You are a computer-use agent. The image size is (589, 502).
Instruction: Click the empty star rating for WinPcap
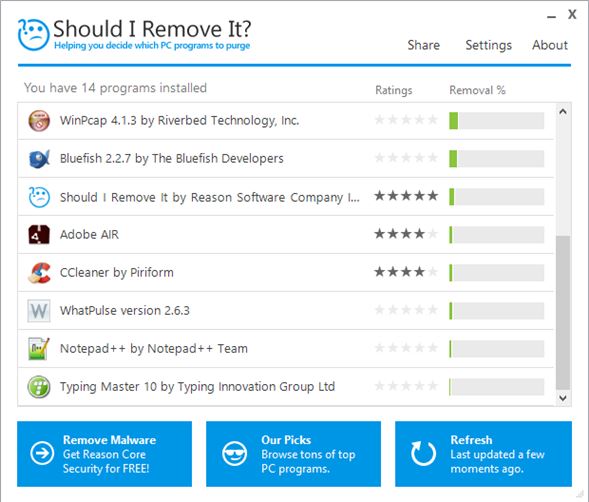406,120
